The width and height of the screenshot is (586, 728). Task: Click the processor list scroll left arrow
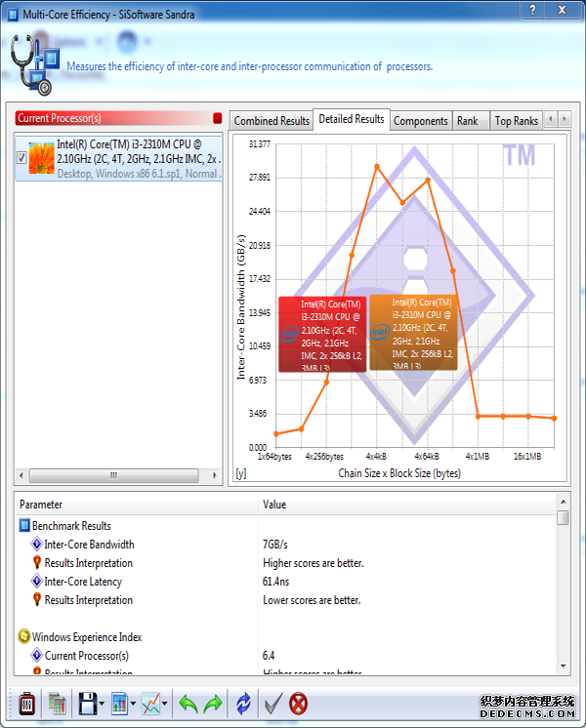pyautogui.click(x=21, y=475)
